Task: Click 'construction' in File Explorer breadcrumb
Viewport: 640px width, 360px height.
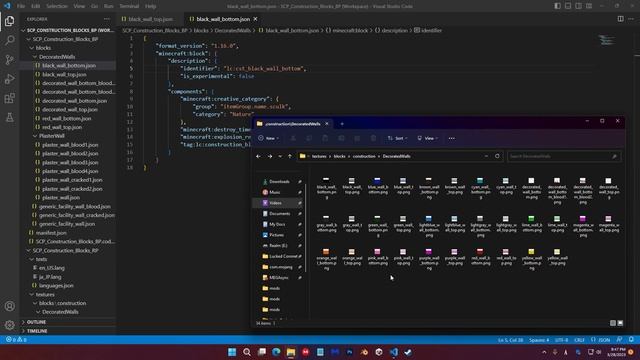Action: click(364, 156)
